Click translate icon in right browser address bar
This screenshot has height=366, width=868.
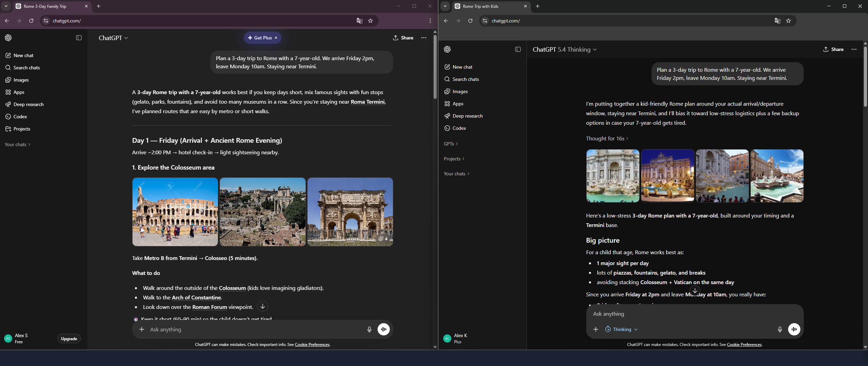(777, 21)
